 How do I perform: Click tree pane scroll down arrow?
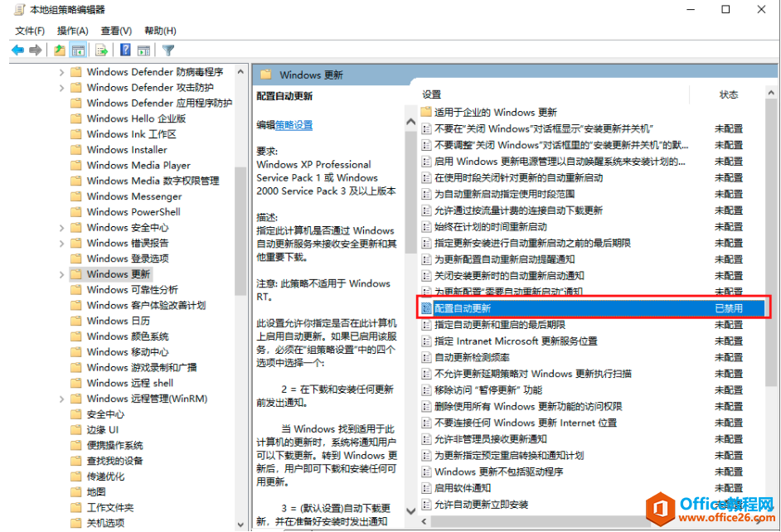click(240, 525)
